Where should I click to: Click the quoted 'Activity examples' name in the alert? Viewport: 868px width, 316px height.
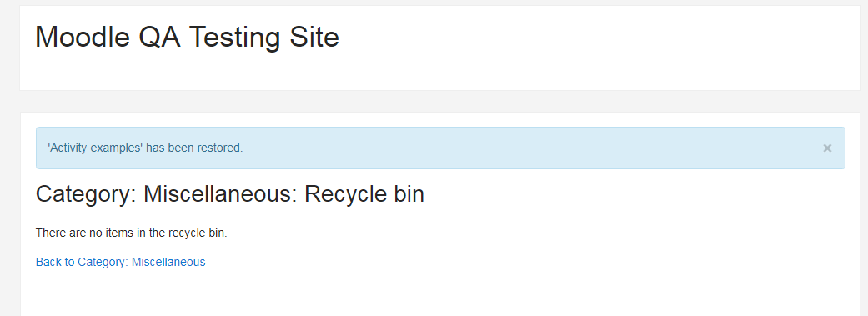95,148
